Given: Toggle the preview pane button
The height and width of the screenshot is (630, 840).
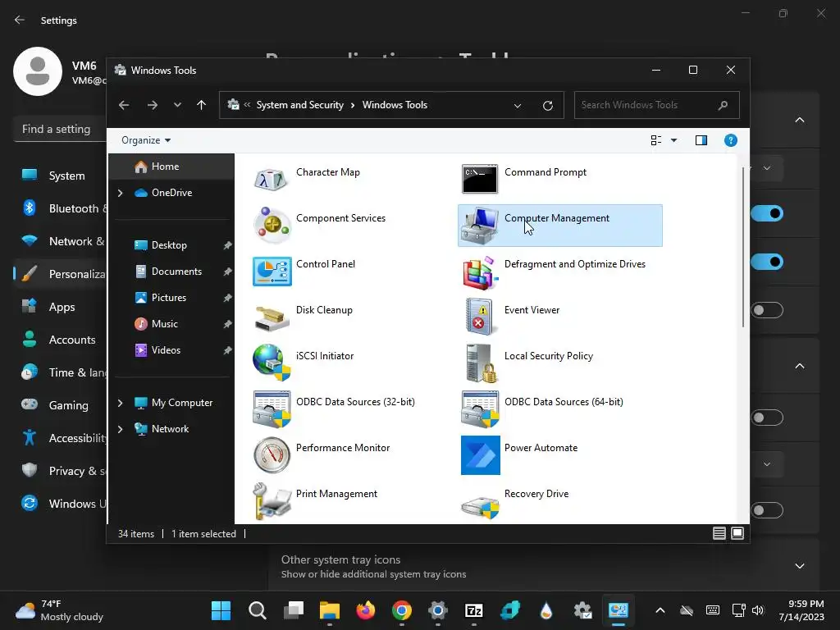Looking at the screenshot, I should point(701,140).
